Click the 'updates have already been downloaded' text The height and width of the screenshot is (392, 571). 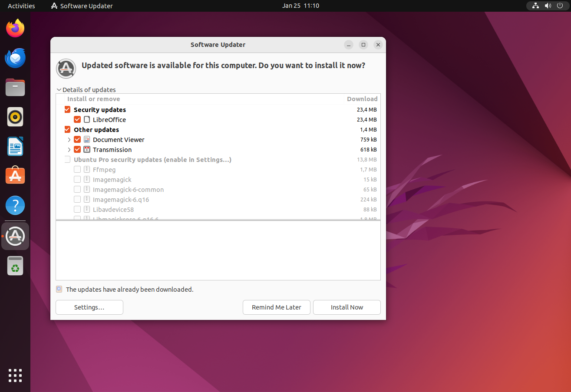[x=130, y=289]
